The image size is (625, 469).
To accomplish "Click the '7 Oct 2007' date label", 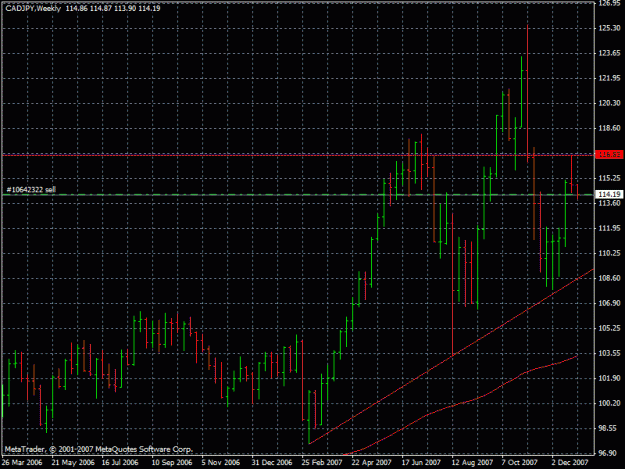I will point(520,463).
